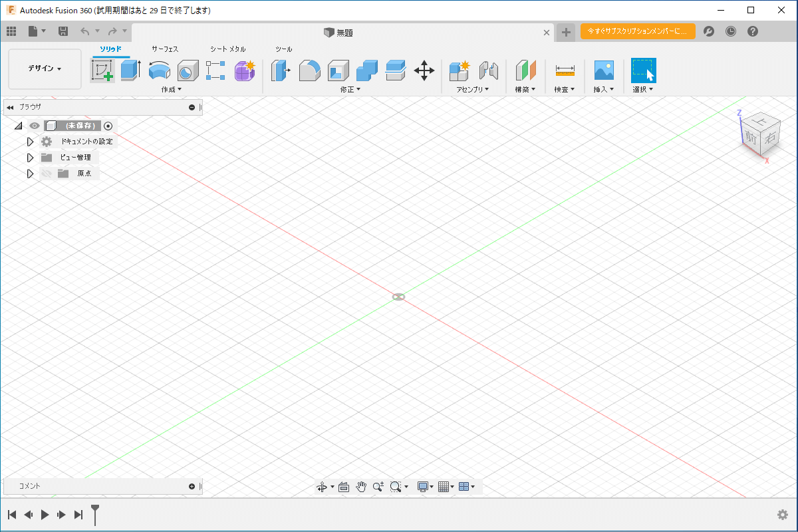Open the Job Status clock icon
The image size is (798, 532).
[731, 31]
